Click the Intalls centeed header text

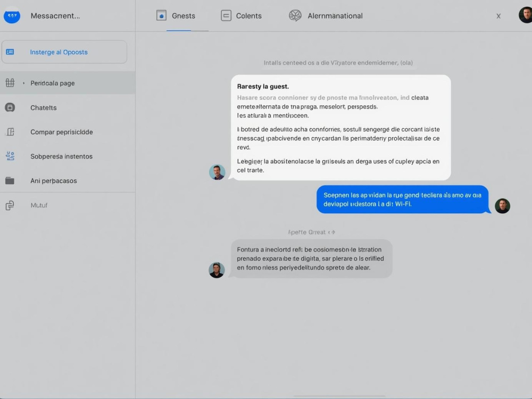pyautogui.click(x=338, y=63)
